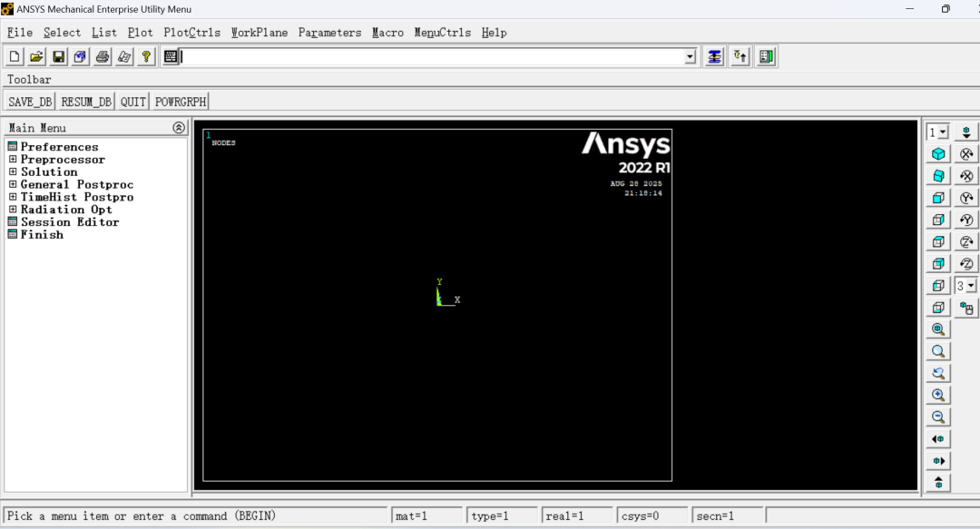Rotate the model about the -Y axis
Screen dimensions: 980x529
[966, 220]
